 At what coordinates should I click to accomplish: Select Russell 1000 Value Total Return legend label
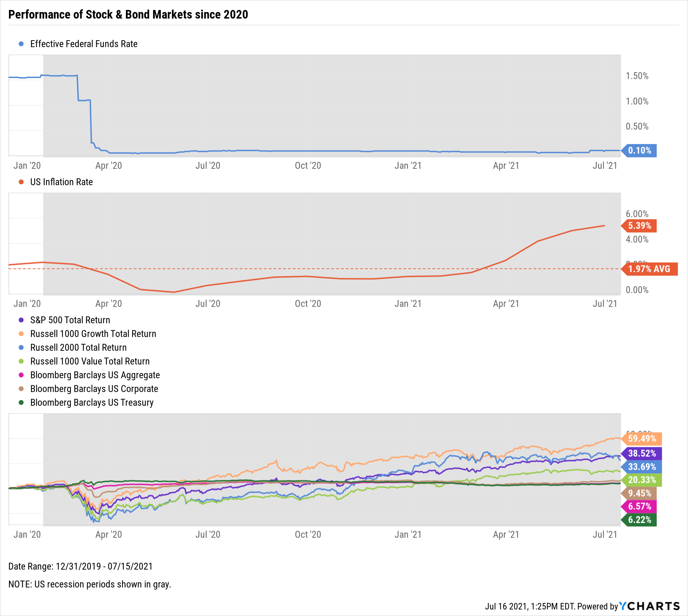tap(90, 361)
